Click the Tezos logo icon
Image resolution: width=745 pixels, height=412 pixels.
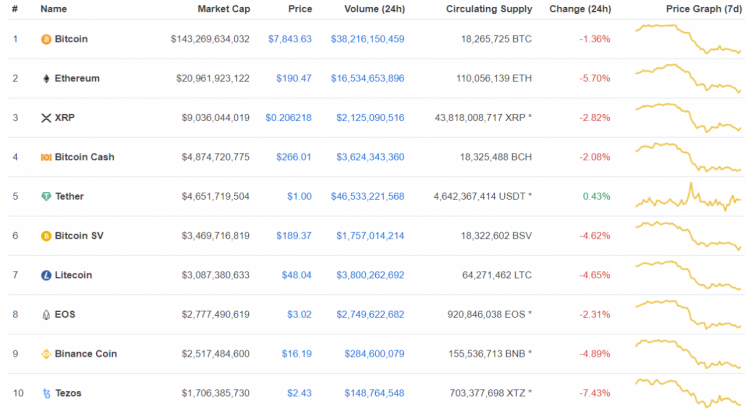tap(46, 393)
